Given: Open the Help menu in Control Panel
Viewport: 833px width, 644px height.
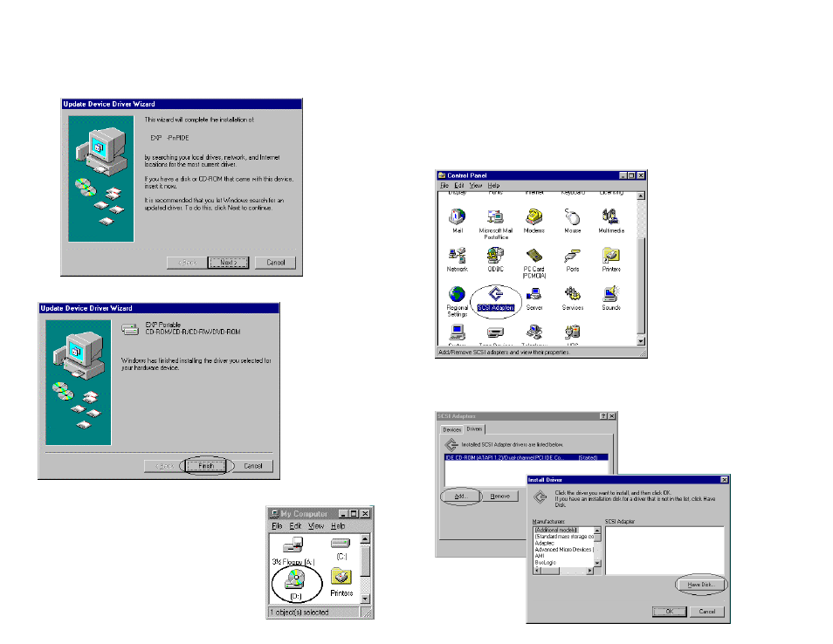Looking at the screenshot, I should [x=493, y=185].
